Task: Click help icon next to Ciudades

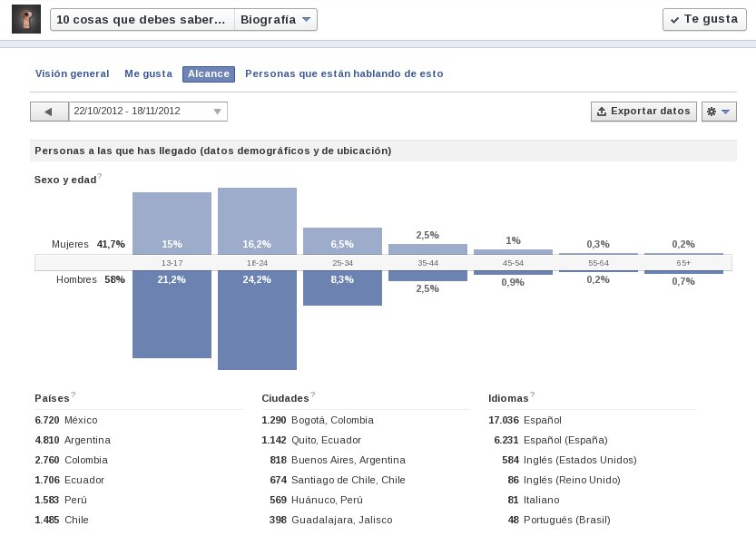Action: pyautogui.click(x=313, y=395)
